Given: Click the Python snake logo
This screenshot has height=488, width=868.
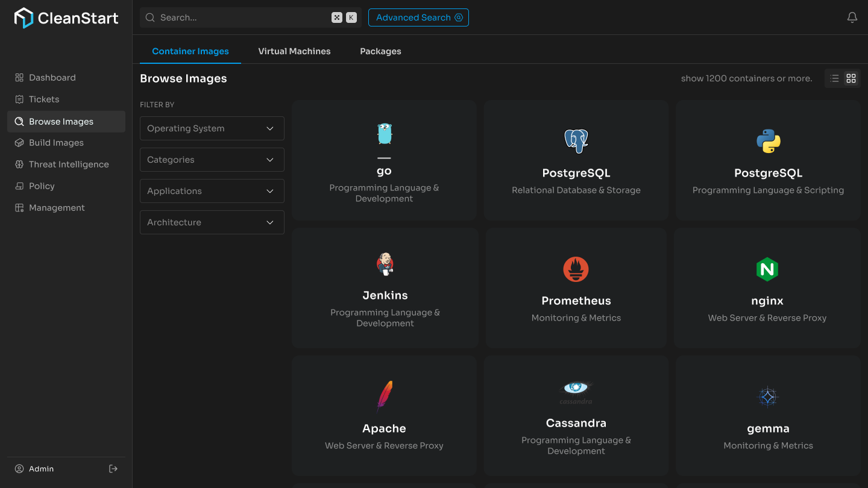Looking at the screenshot, I should coord(768,141).
